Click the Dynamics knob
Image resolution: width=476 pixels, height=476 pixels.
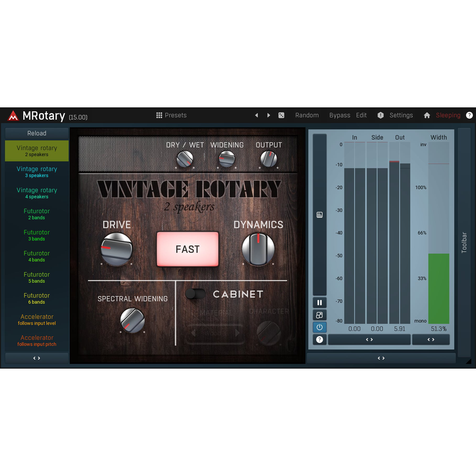click(x=258, y=249)
